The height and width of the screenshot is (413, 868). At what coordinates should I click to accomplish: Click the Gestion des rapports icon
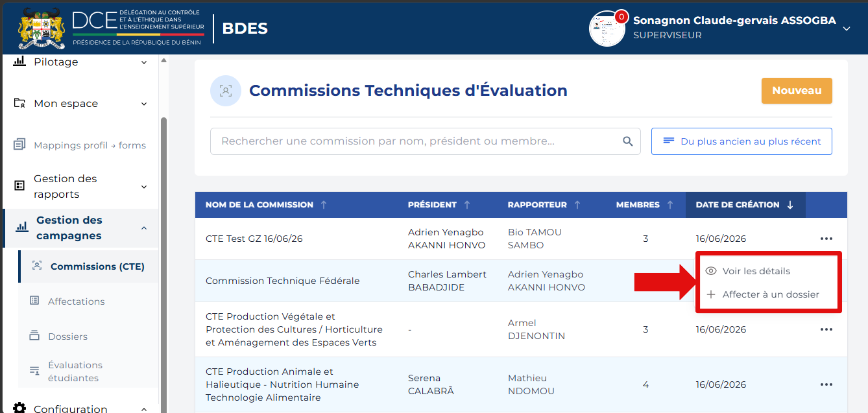[x=19, y=186]
